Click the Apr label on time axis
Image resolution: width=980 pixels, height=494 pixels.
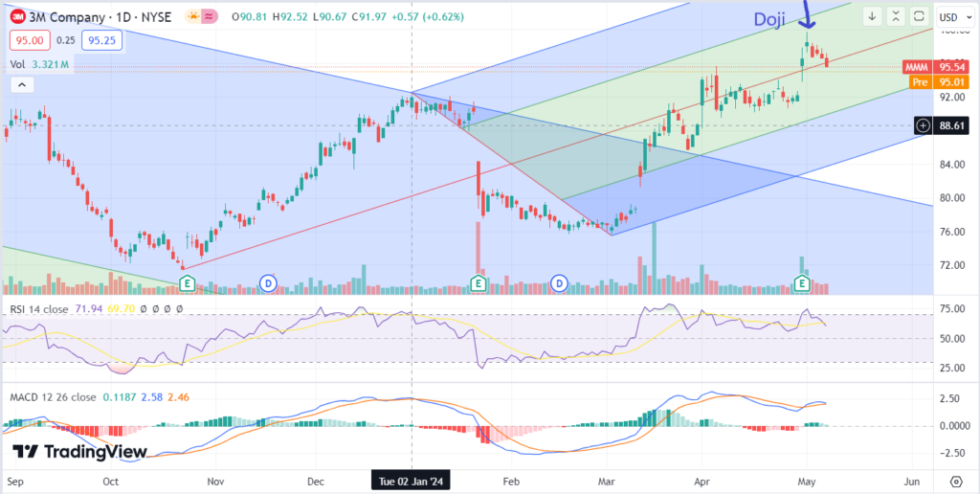pos(702,483)
